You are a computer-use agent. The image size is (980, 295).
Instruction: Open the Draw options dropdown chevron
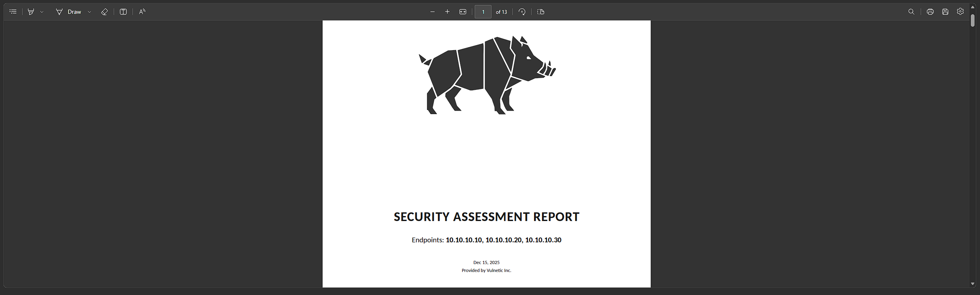89,12
